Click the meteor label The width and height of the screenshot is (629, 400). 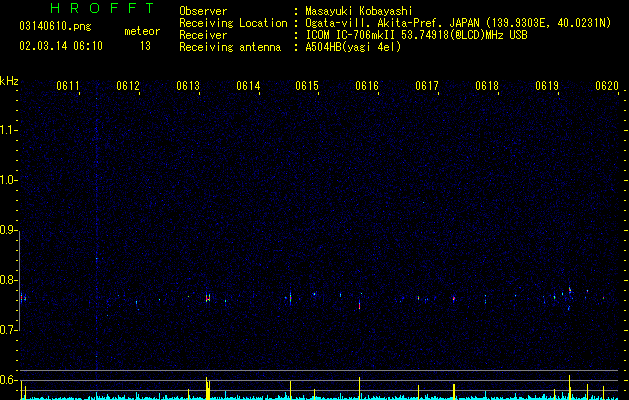[x=142, y=31]
